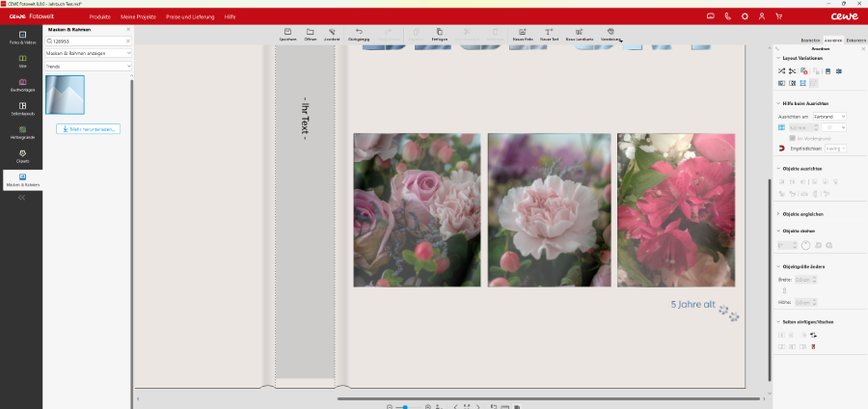
Task: Open Fotos & Videos in the sidebar
Action: (x=22, y=37)
